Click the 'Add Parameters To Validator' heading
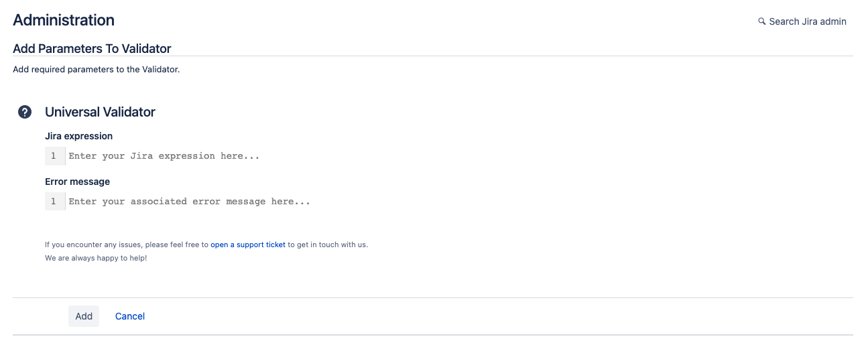The height and width of the screenshot is (349, 868). tap(92, 48)
